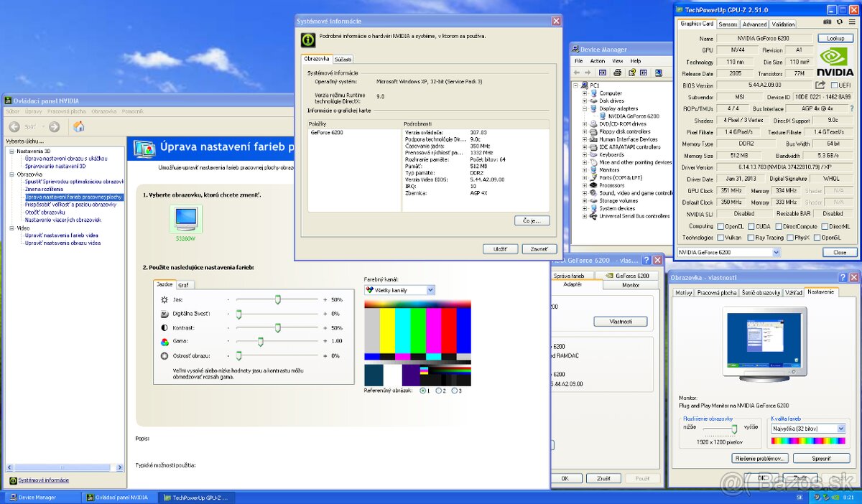Image resolution: width=862 pixels, height=504 pixels.
Task: Toggle the Vulkan checkbox
Action: [721, 237]
